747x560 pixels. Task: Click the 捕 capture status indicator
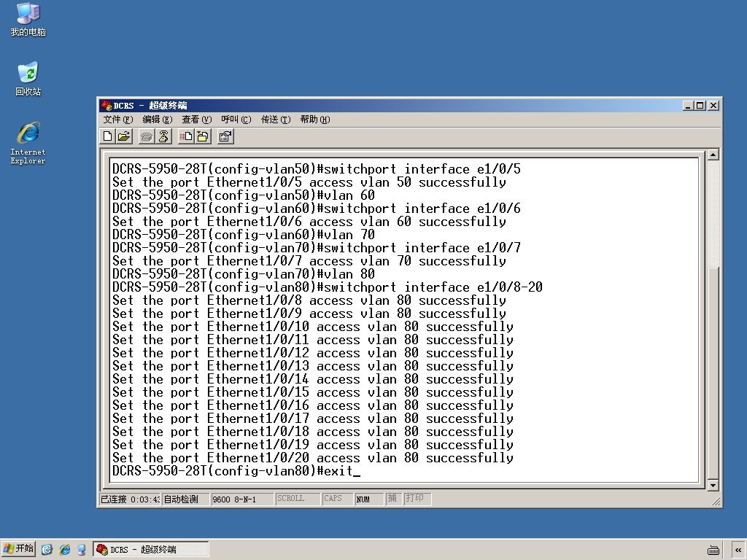tap(392, 499)
